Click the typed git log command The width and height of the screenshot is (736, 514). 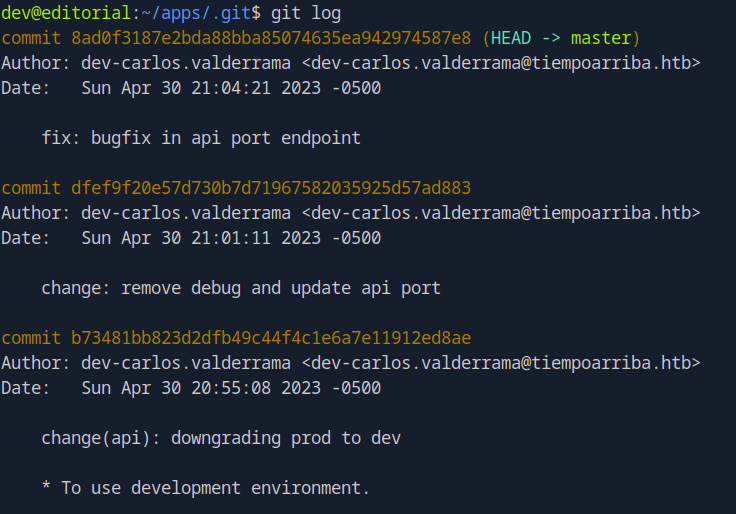(305, 13)
